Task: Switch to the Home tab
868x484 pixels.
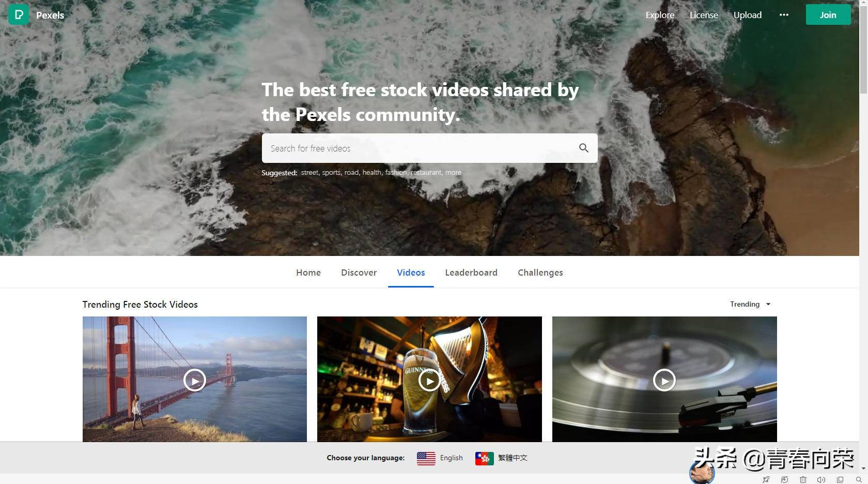Action: point(308,273)
